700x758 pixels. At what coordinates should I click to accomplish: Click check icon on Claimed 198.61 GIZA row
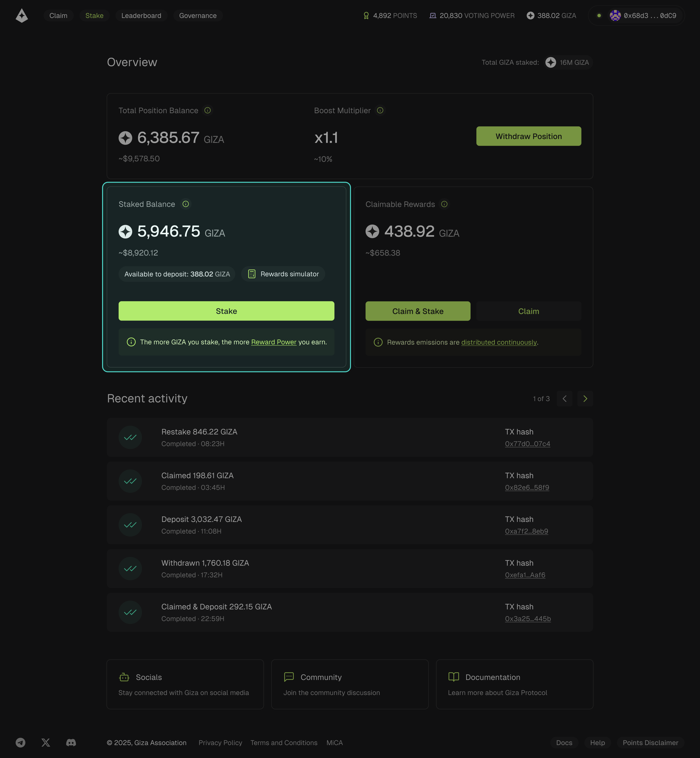[130, 481]
